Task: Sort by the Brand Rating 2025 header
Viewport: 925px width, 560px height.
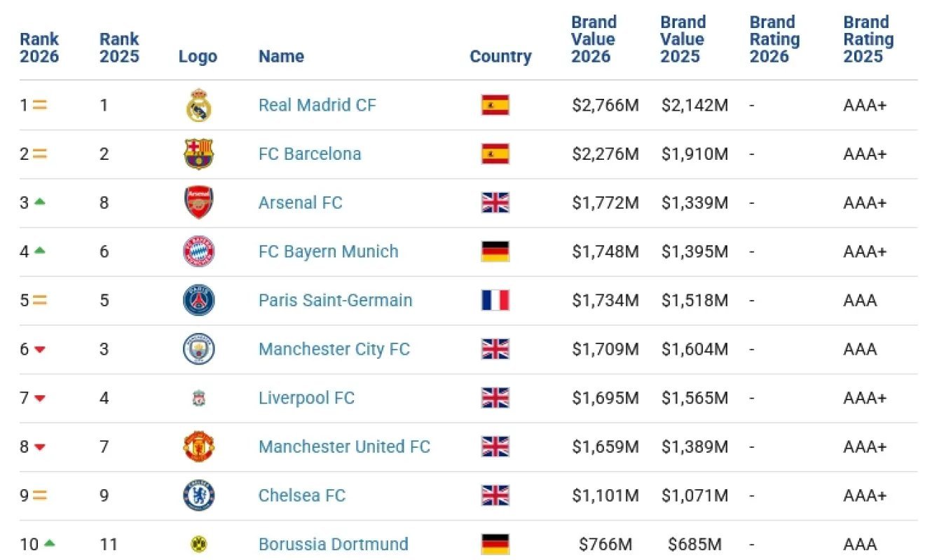Action: click(x=868, y=39)
